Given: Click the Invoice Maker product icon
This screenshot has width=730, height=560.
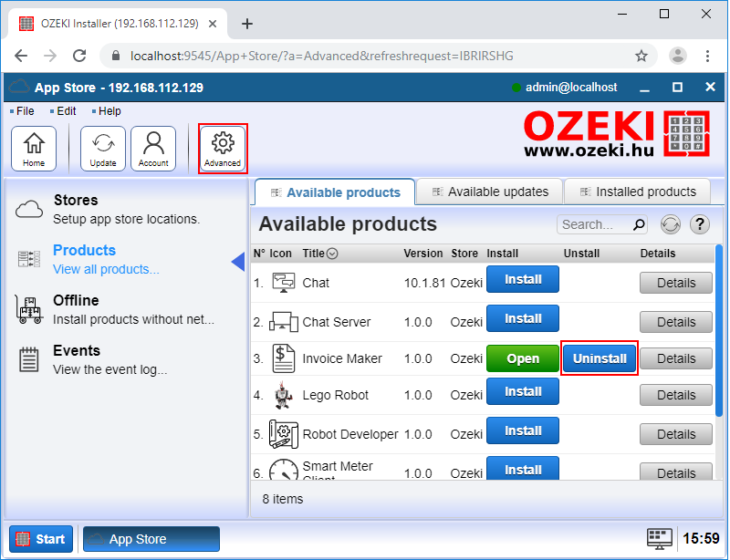Looking at the screenshot, I should click(x=284, y=358).
